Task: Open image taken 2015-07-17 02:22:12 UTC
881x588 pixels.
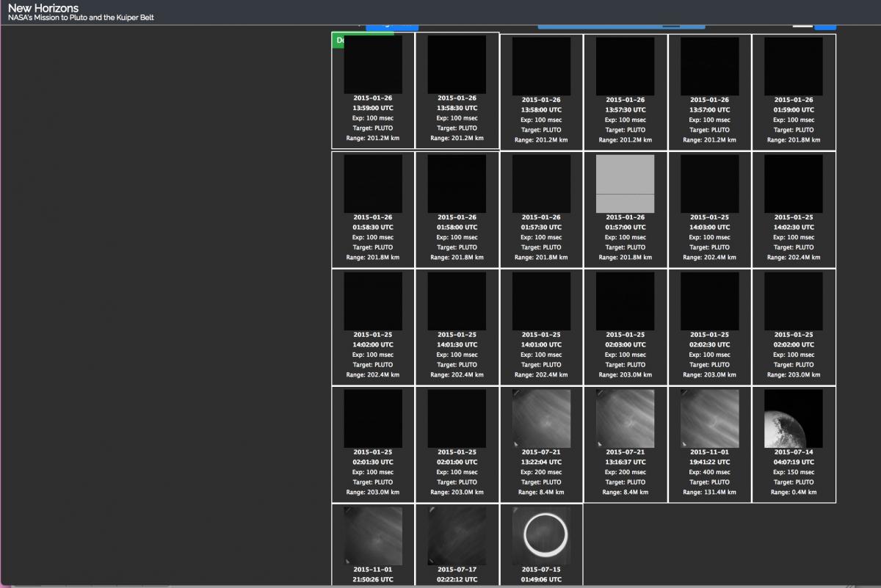Action: tap(457, 536)
